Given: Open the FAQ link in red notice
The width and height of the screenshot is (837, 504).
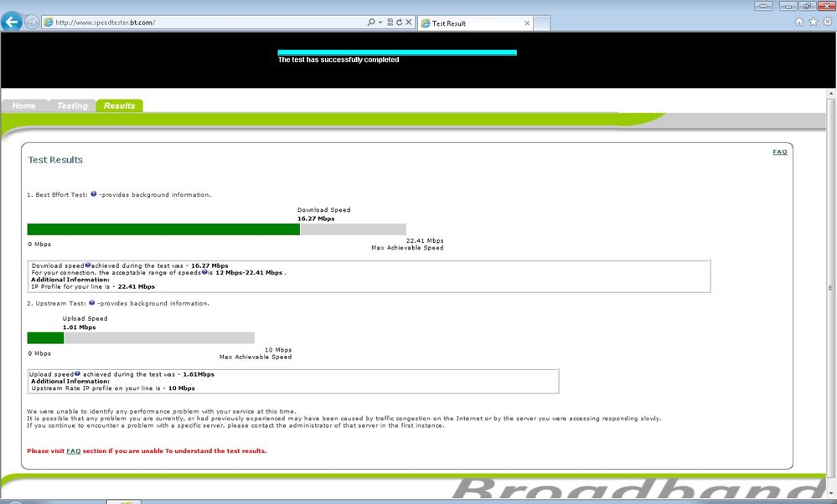Looking at the screenshot, I should tap(73, 451).
